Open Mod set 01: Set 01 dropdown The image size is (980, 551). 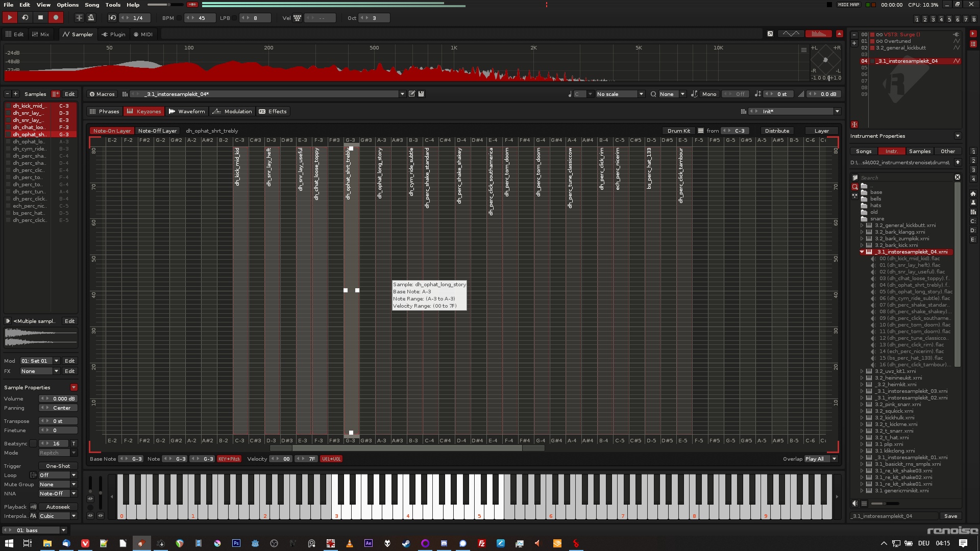[40, 361]
